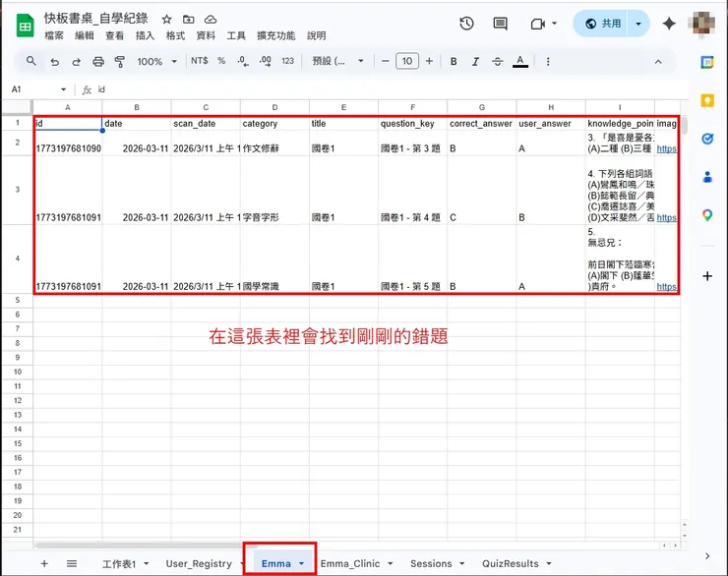Open the 查看 menu

[x=115, y=35]
